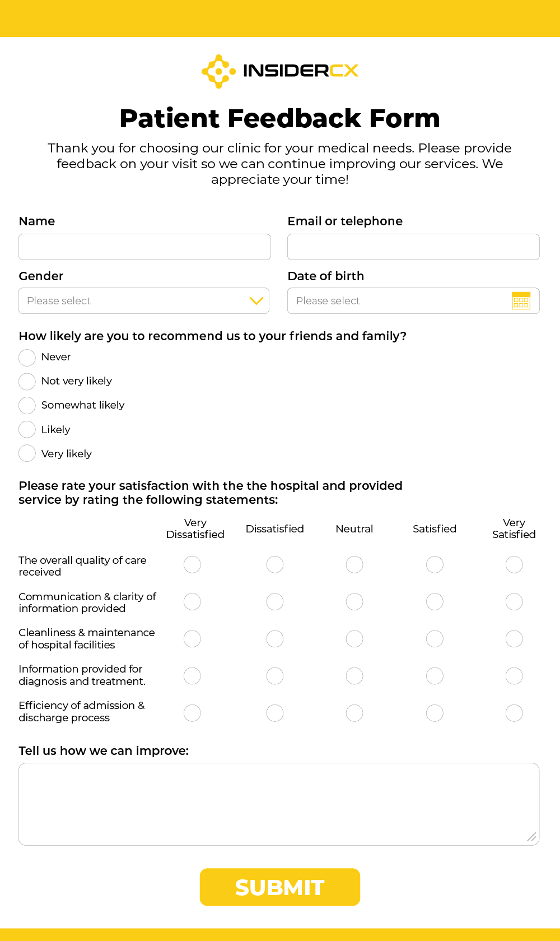Focus the Email or telephone field

(413, 247)
